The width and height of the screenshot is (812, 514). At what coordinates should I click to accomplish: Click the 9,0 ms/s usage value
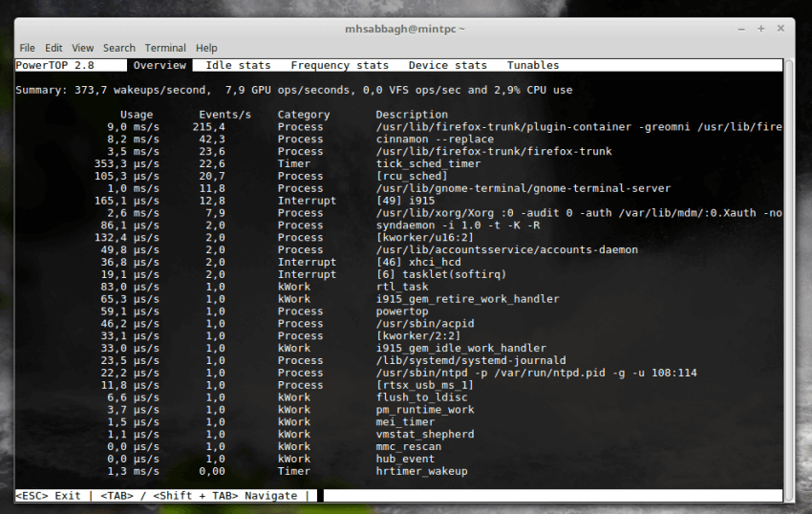click(133, 127)
